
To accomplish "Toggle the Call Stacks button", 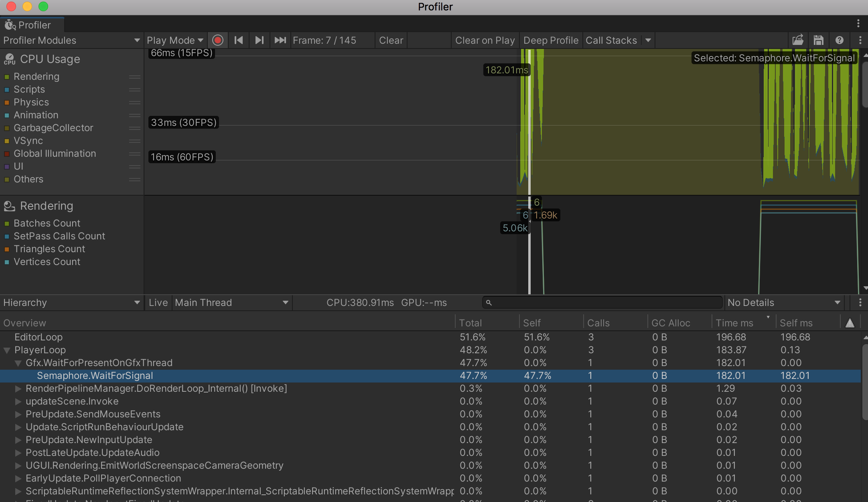I will click(x=611, y=40).
